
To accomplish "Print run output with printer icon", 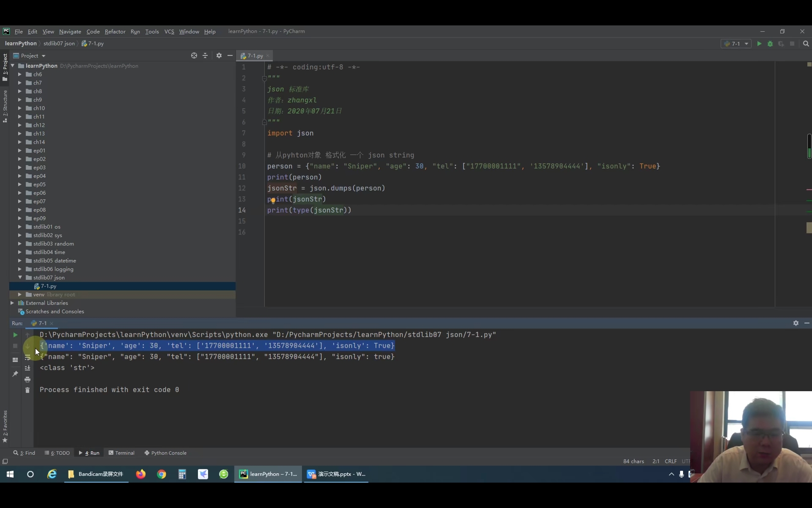I will click(x=27, y=379).
